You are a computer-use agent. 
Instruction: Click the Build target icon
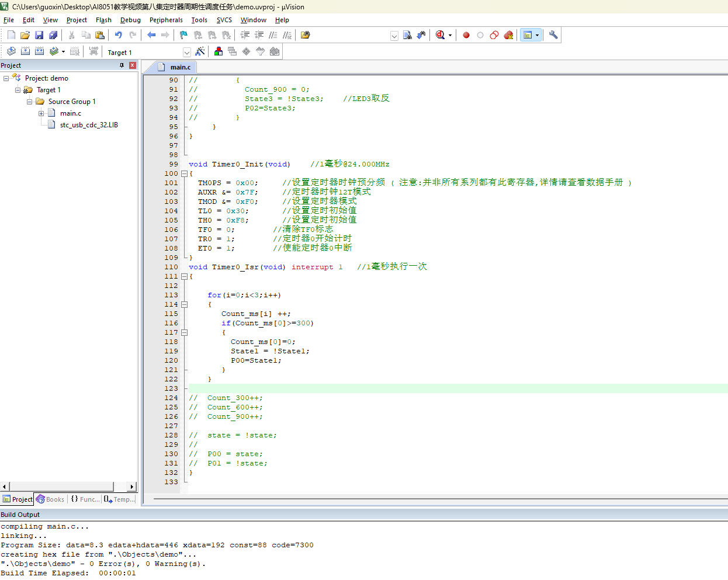click(x=25, y=51)
